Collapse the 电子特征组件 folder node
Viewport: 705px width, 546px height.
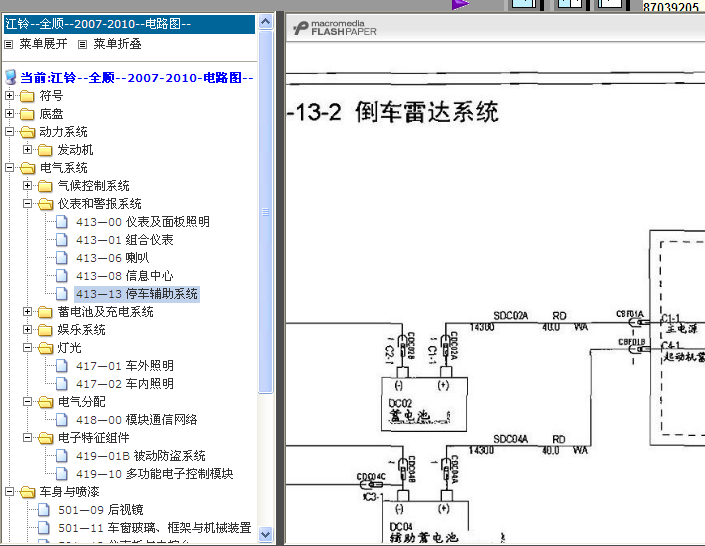click(27, 437)
